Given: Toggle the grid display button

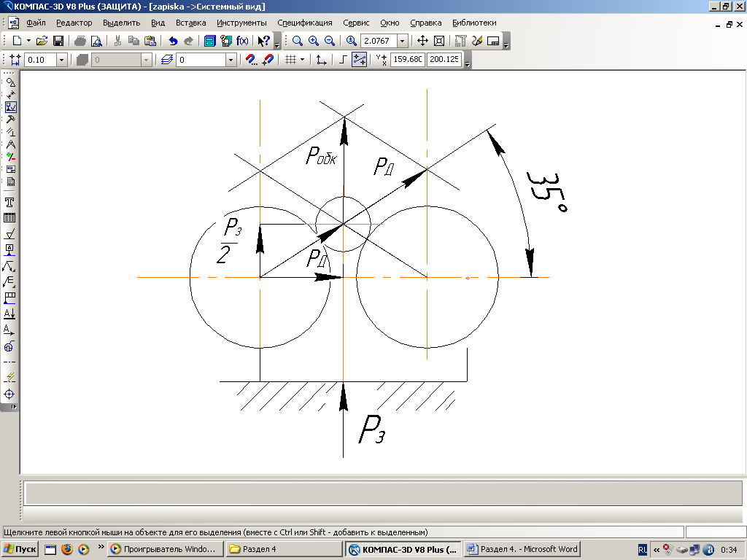Looking at the screenshot, I should [x=290, y=60].
